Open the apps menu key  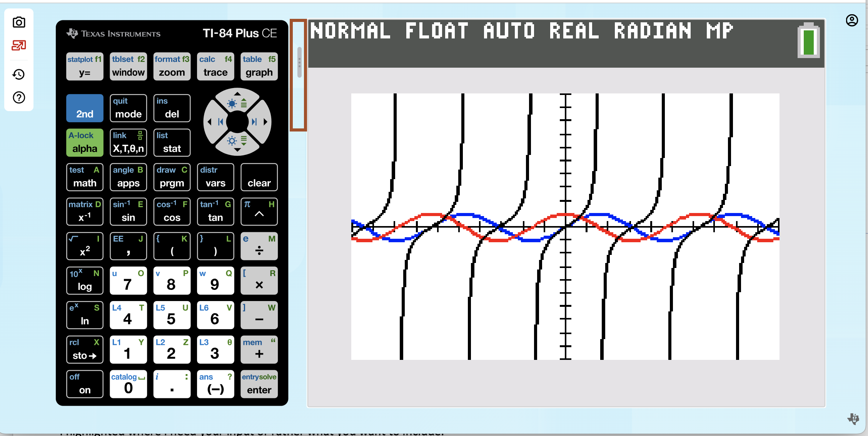[x=128, y=177]
